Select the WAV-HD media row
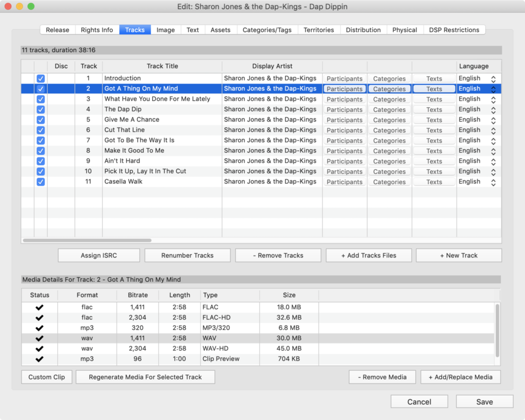This screenshot has height=420, width=525. click(x=258, y=348)
